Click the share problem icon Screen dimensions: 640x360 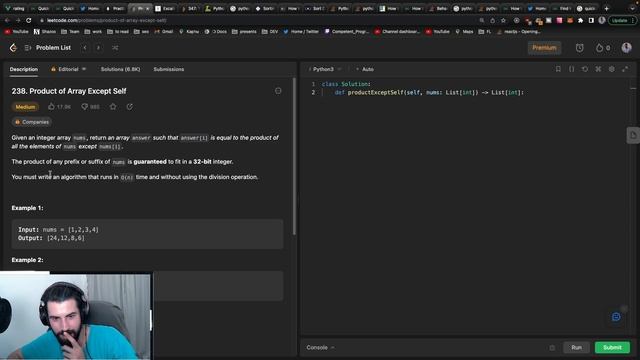[129, 107]
